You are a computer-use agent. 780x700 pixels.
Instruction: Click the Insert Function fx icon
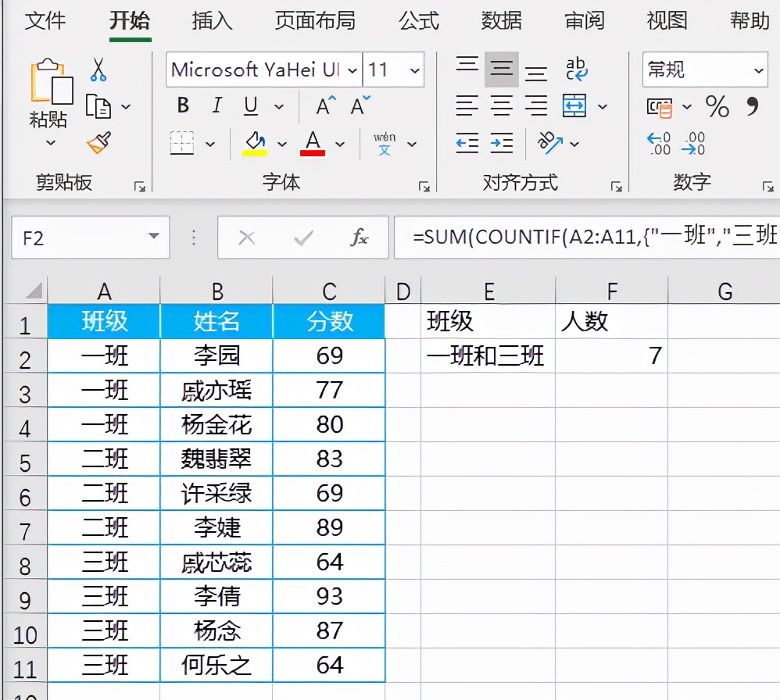360,237
